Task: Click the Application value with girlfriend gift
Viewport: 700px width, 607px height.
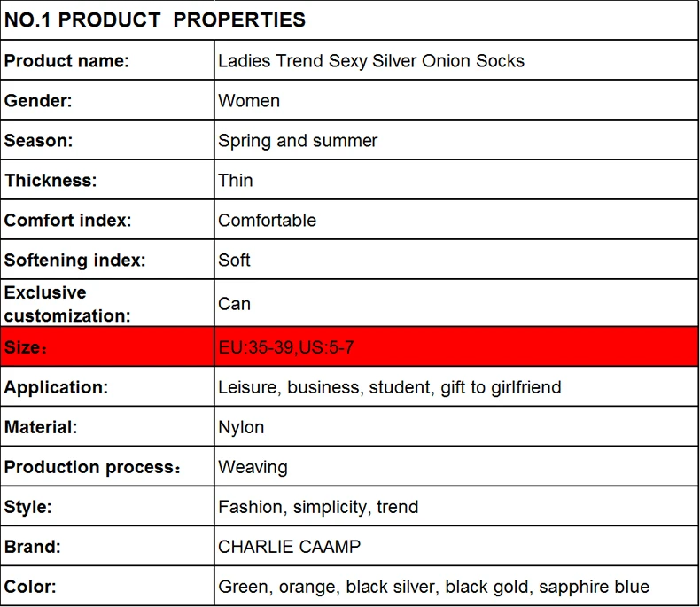Action: click(x=389, y=387)
